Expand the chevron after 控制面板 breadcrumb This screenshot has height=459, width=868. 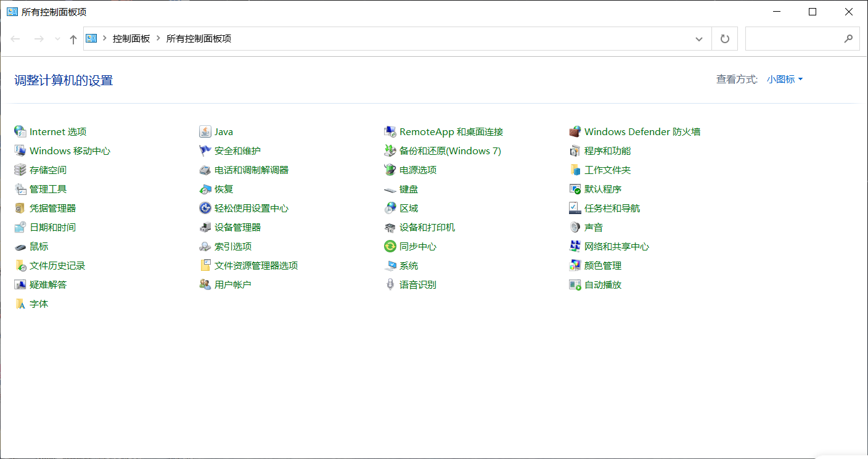click(158, 38)
